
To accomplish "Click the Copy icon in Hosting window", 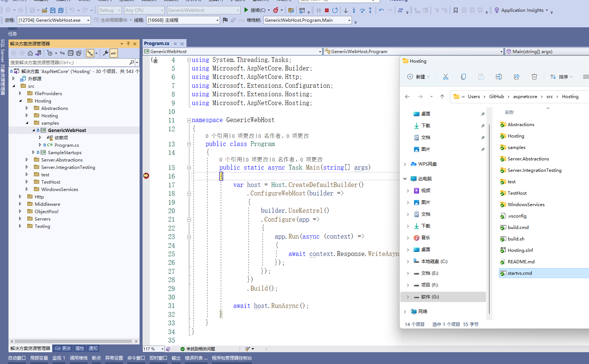I will (463, 77).
